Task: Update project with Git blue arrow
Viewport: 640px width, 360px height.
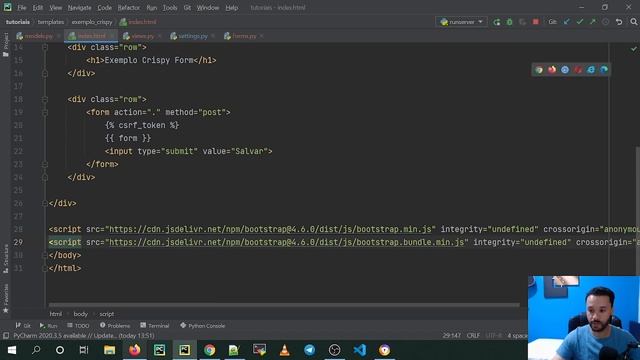Action: coord(567,22)
